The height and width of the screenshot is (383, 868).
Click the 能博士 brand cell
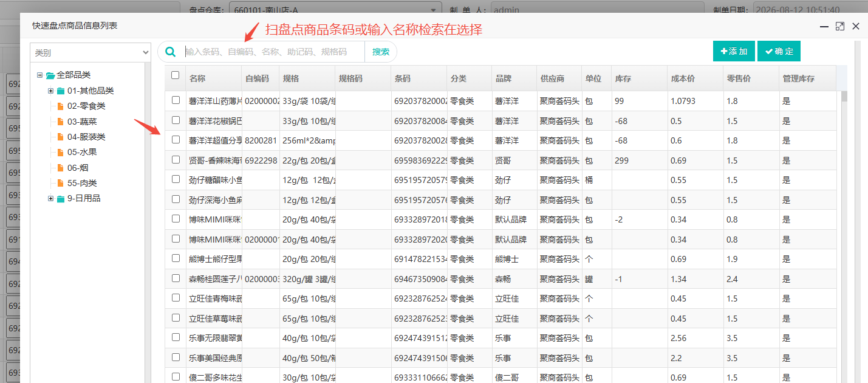(514, 259)
